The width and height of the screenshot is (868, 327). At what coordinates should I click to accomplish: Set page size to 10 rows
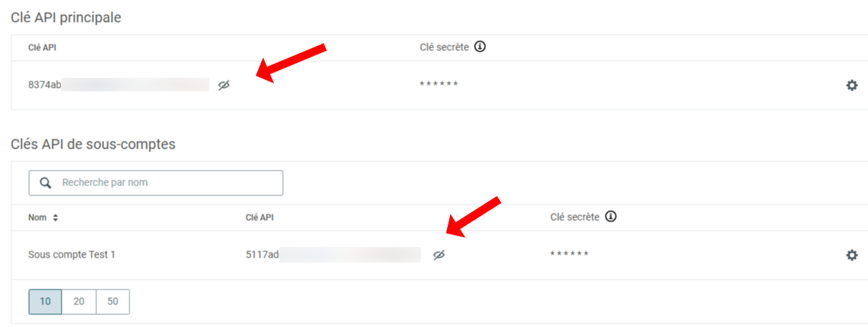(45, 302)
